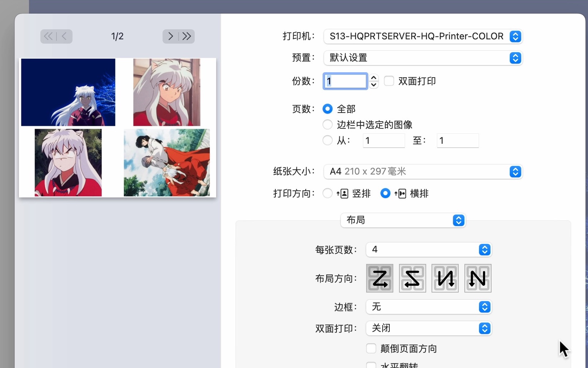This screenshot has width=588, height=368.
Task: Select the 全部 pages radio button
Action: 328,109
